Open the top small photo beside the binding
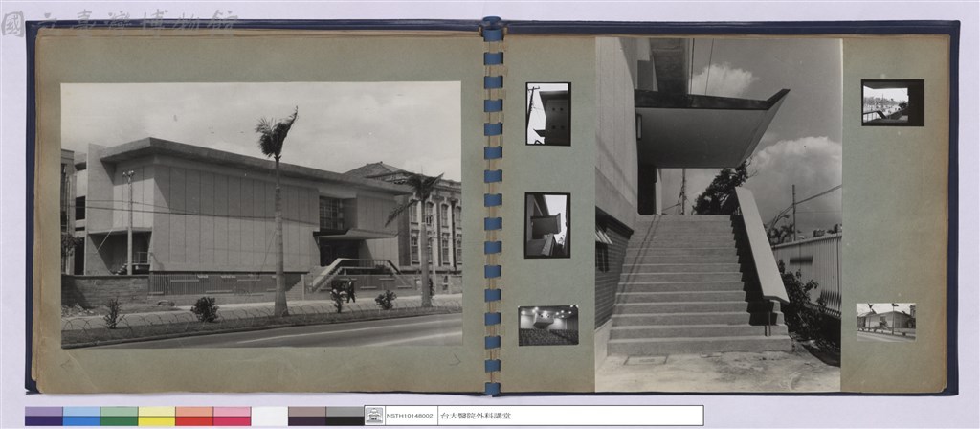980x429 pixels. [548, 114]
